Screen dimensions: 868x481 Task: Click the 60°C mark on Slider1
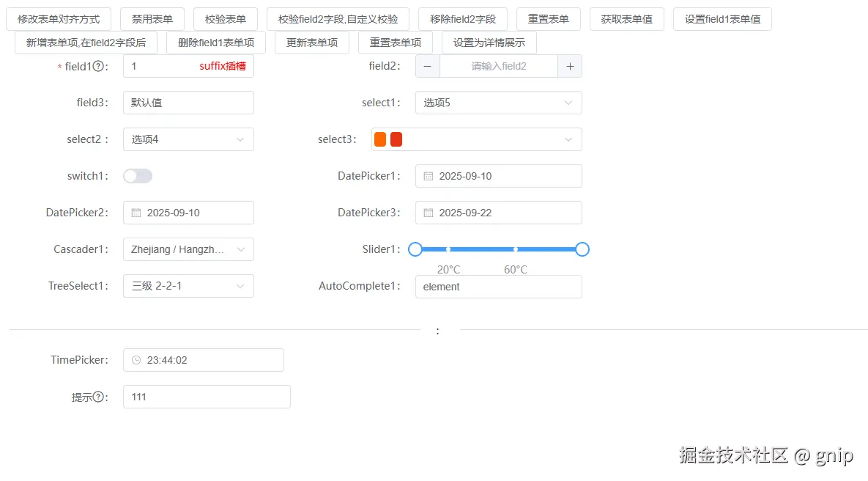click(516, 269)
